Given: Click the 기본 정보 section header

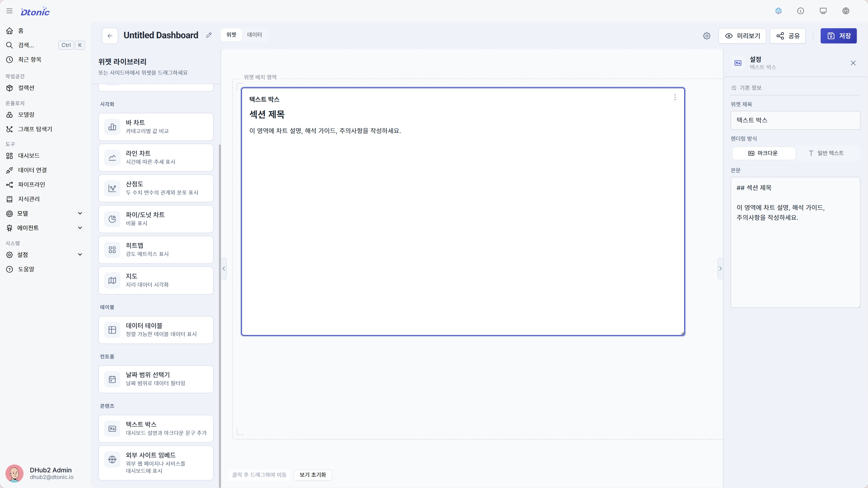Looking at the screenshot, I should click(750, 88).
